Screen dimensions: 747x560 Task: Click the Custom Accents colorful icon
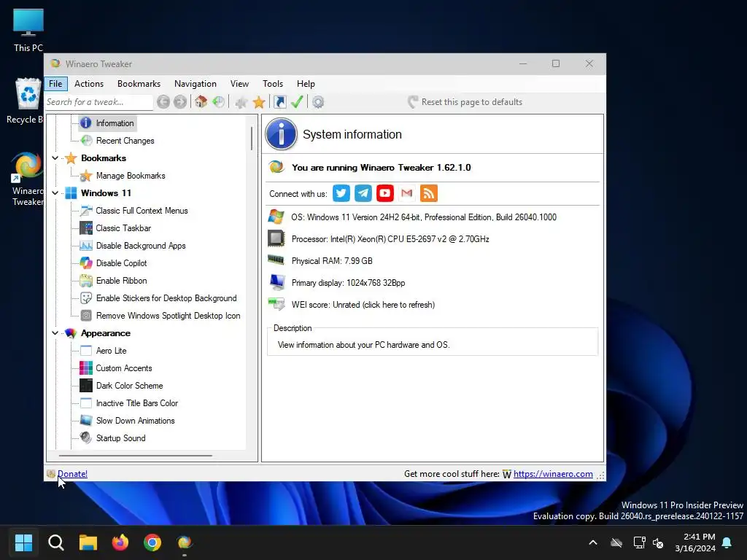86,368
